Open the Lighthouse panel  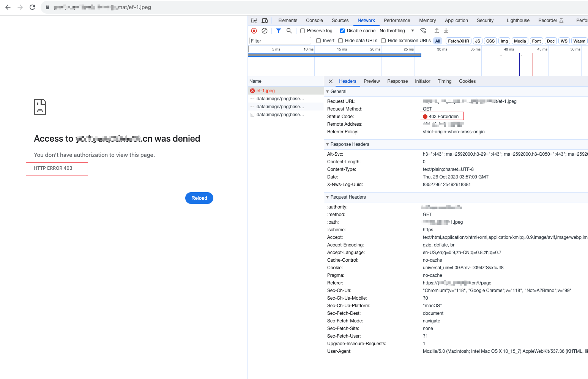click(x=518, y=21)
